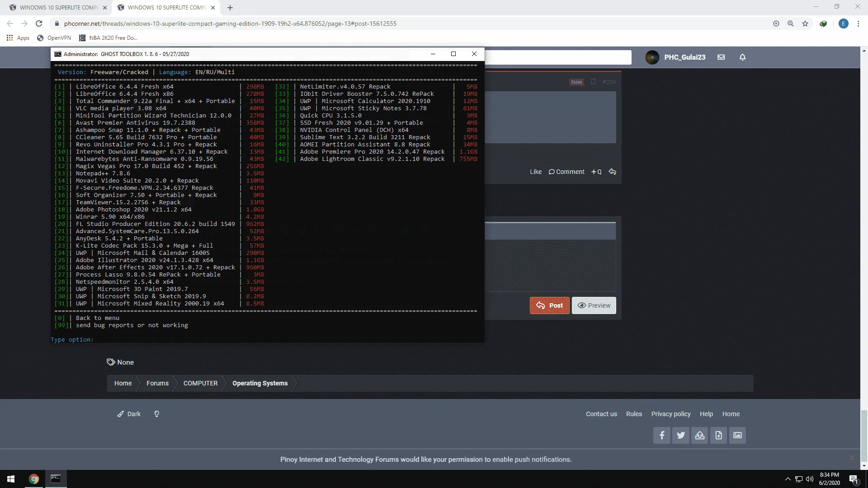Show hidden system tray icons
Image resolution: width=868 pixels, height=488 pixels.
788,479
